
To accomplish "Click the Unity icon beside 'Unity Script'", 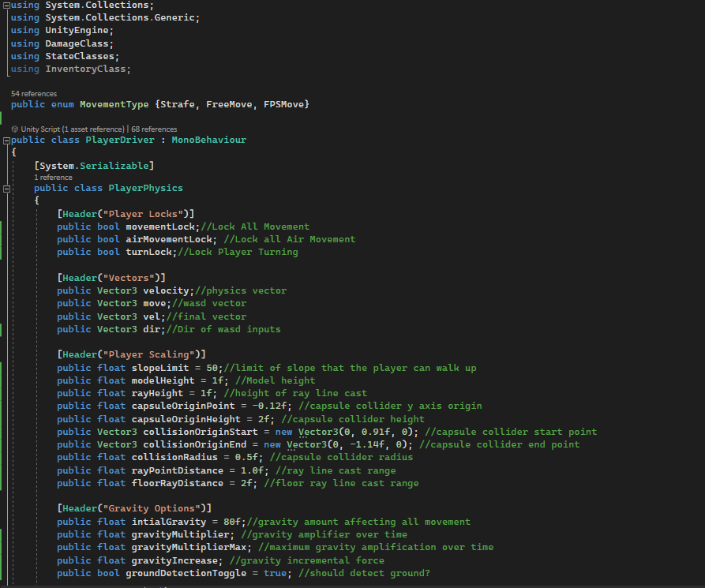I will 15,129.
